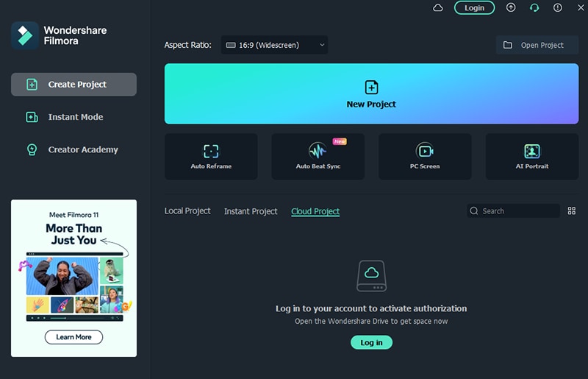Start a New Project

point(371,94)
